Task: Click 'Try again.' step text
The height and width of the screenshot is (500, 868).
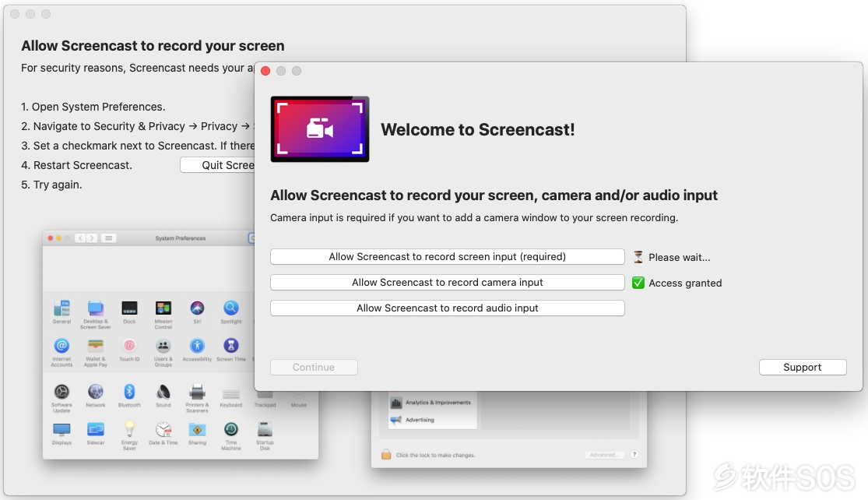Action: [58, 185]
